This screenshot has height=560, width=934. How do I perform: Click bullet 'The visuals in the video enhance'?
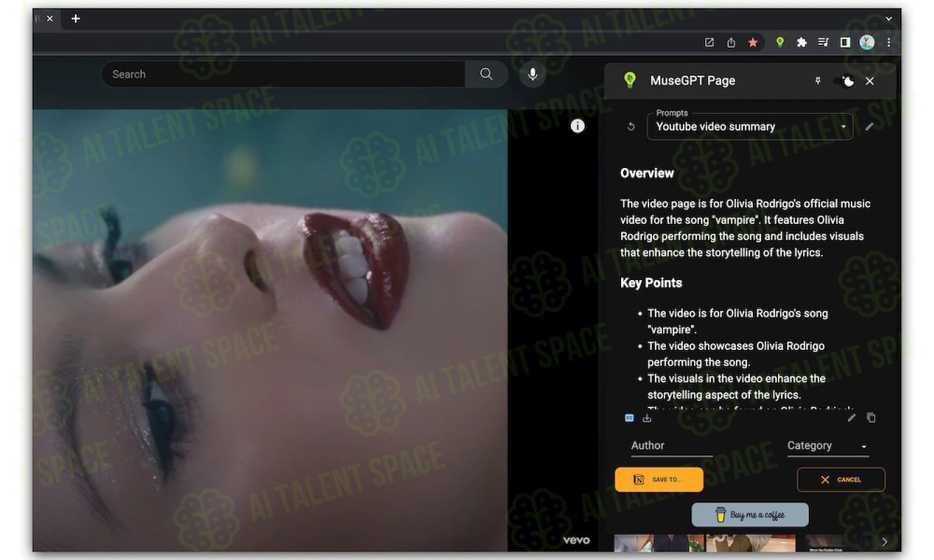[737, 386]
